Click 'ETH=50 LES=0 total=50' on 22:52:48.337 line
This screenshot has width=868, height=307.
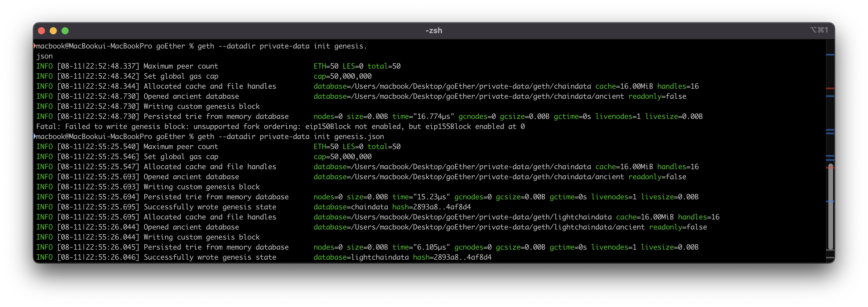pyautogui.click(x=357, y=66)
